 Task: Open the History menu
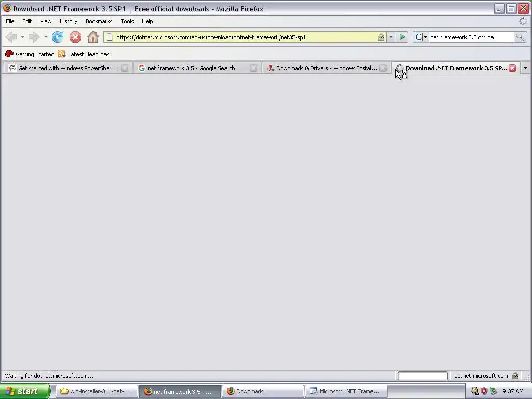pos(69,21)
